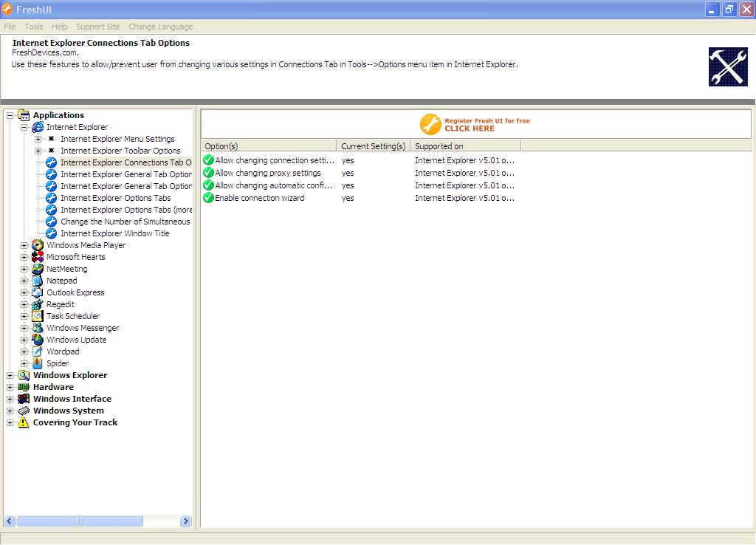Click the Windows Interface flag icon
This screenshot has height=545, width=756.
24,399
